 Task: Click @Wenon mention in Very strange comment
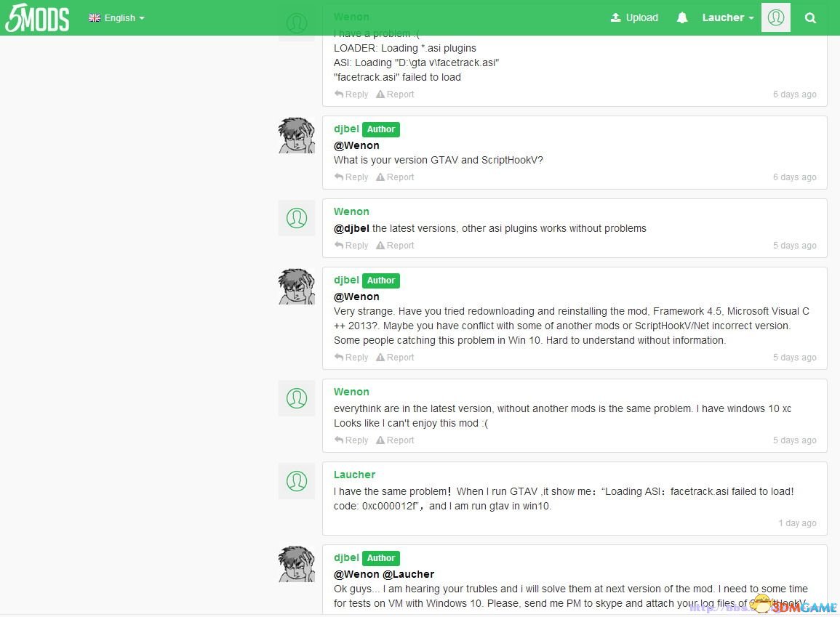point(356,297)
